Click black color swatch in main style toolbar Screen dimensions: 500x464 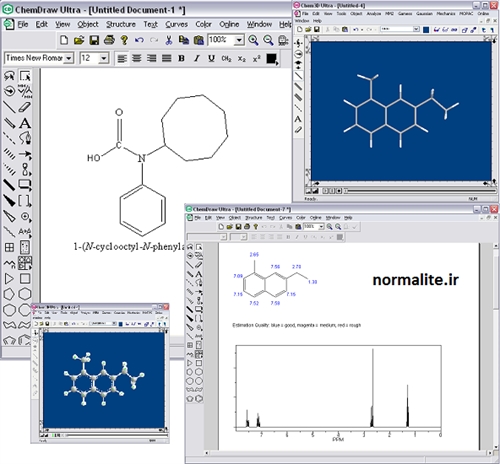click(272, 59)
